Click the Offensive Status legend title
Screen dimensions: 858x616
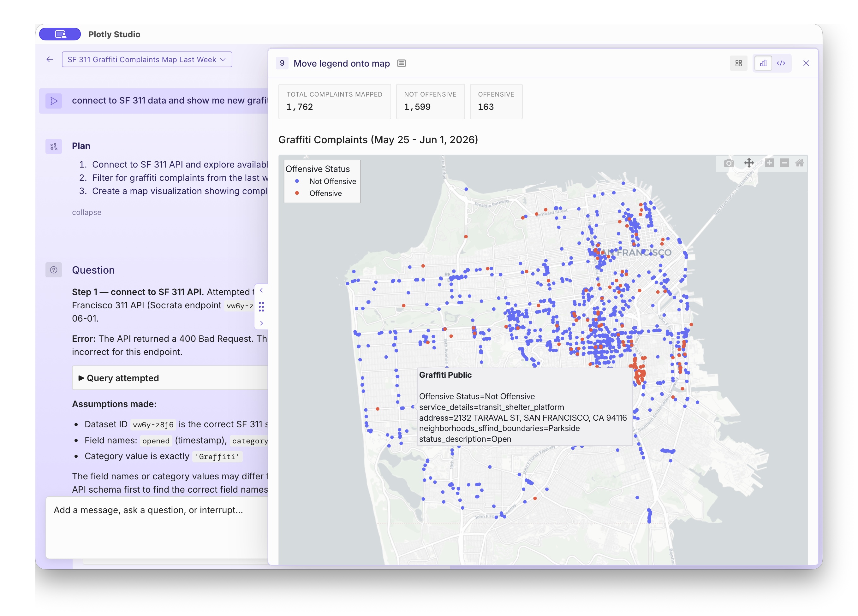click(317, 169)
